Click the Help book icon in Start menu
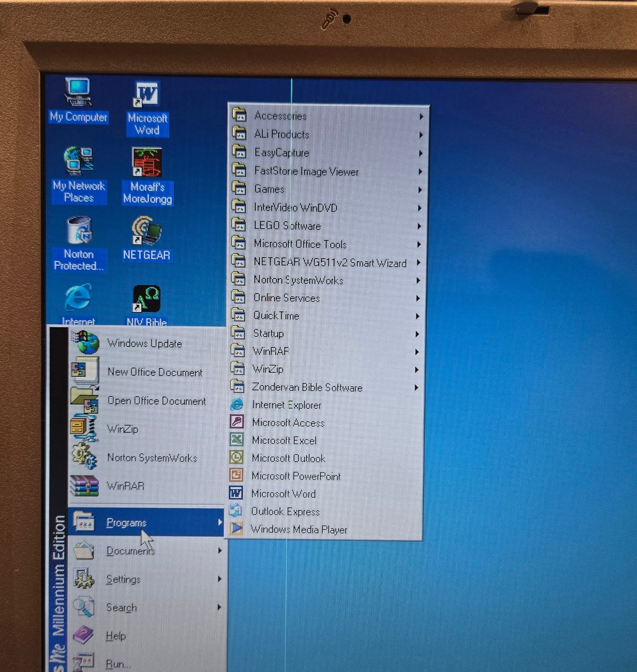 [x=84, y=635]
